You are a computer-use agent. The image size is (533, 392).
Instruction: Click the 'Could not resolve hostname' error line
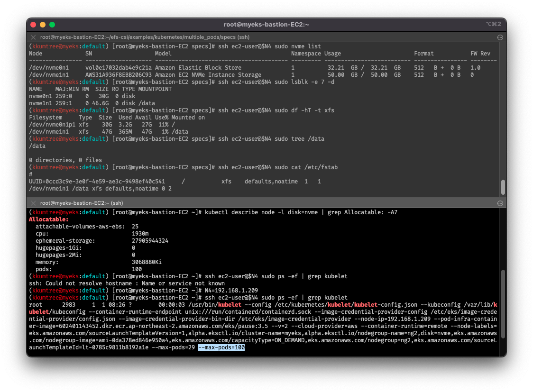(x=127, y=283)
